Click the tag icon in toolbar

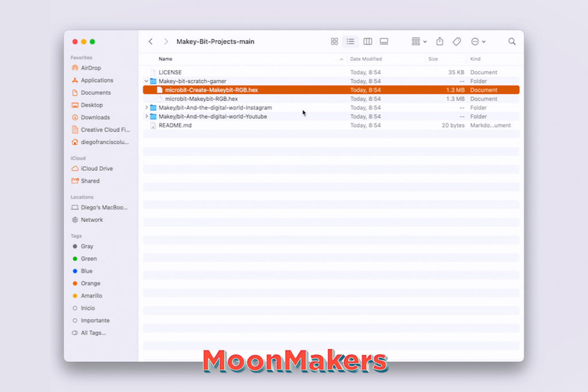point(457,42)
